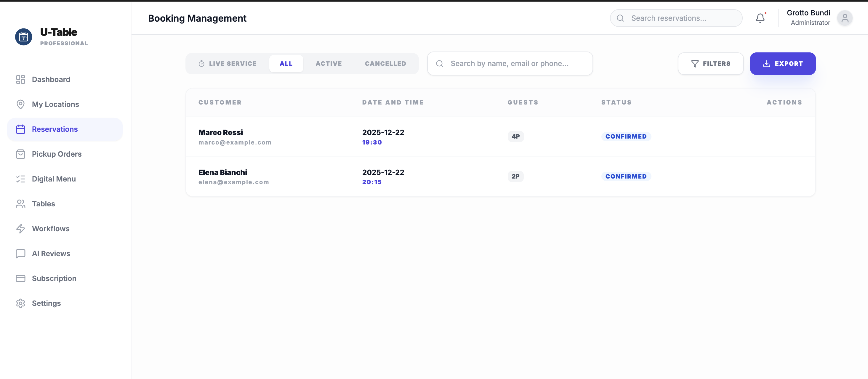
Task: Select the All reservations tab
Action: click(x=286, y=64)
